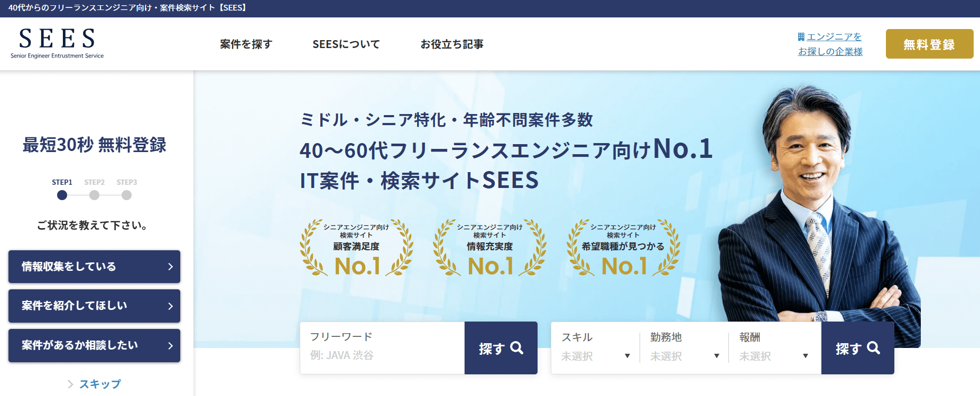
Task: Select the STEP2 progress dot
Action: click(94, 195)
